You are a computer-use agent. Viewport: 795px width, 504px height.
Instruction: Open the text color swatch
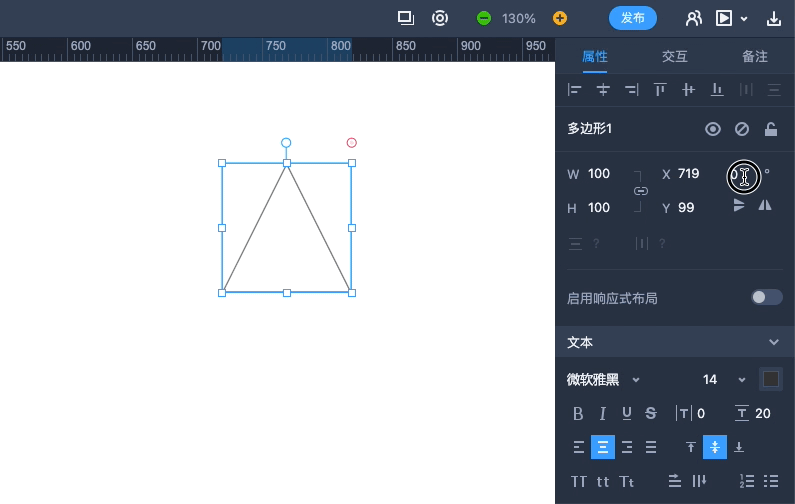(x=771, y=379)
